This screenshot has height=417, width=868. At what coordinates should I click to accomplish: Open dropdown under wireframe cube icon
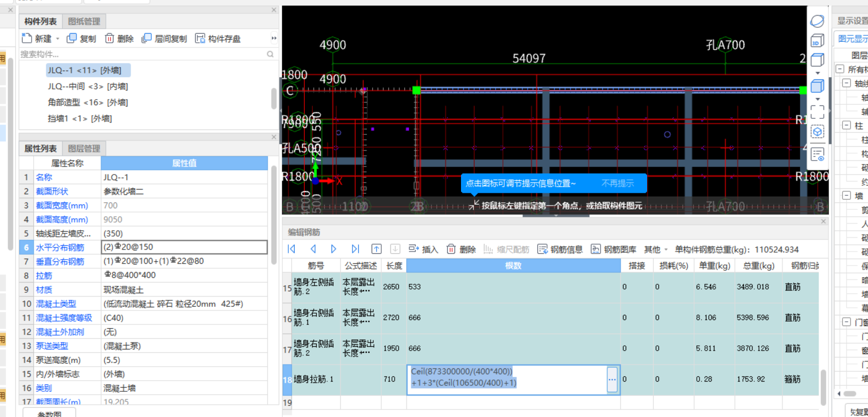(x=817, y=73)
